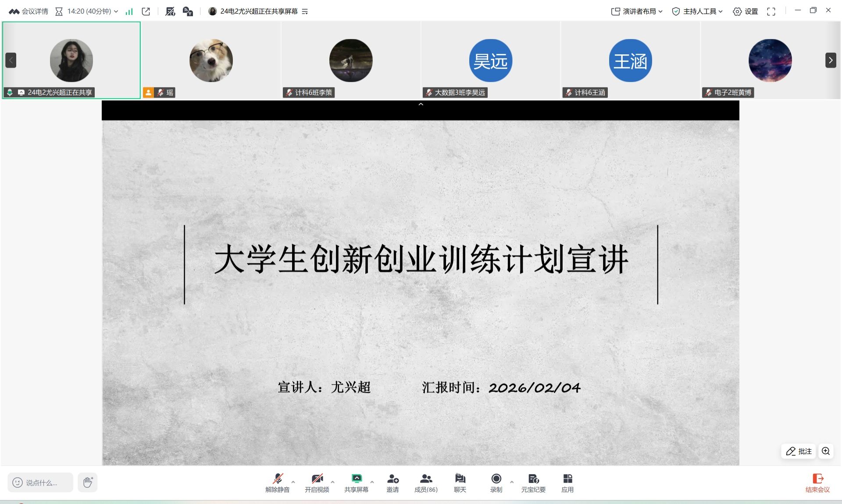The width and height of the screenshot is (842, 504).
Task: Click the raise hand icon
Action: pos(88,482)
